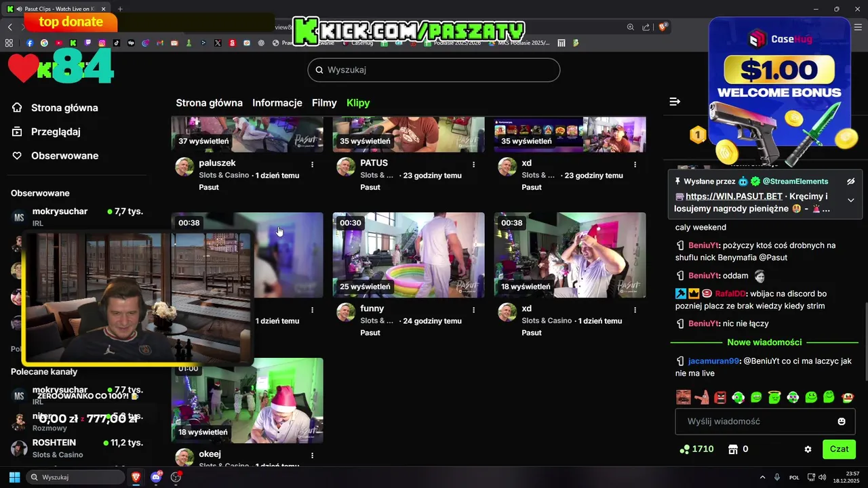
Task: Switch to Informacje channel tab
Action: [x=277, y=103]
